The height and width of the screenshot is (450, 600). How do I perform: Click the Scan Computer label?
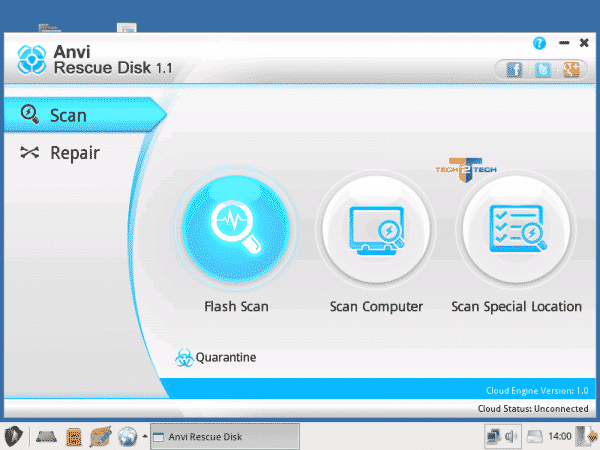[x=376, y=307]
